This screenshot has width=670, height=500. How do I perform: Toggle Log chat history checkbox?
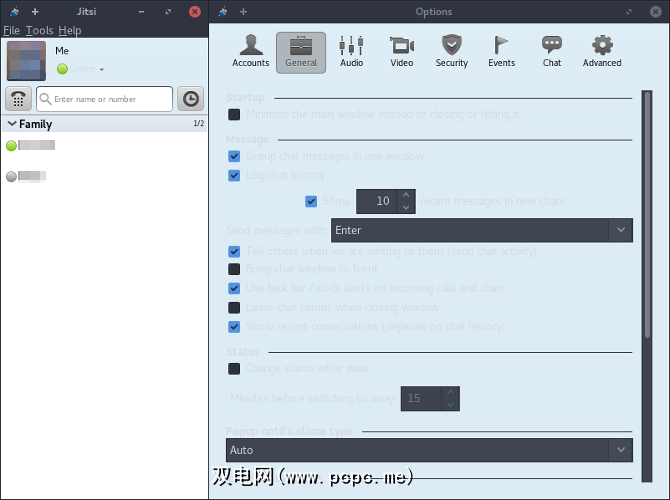click(x=234, y=176)
